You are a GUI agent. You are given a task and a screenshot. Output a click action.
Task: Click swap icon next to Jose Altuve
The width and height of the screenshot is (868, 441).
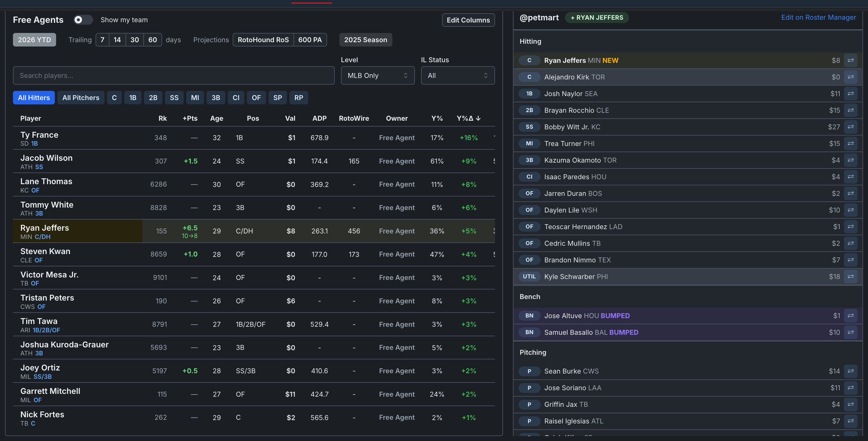tap(850, 315)
